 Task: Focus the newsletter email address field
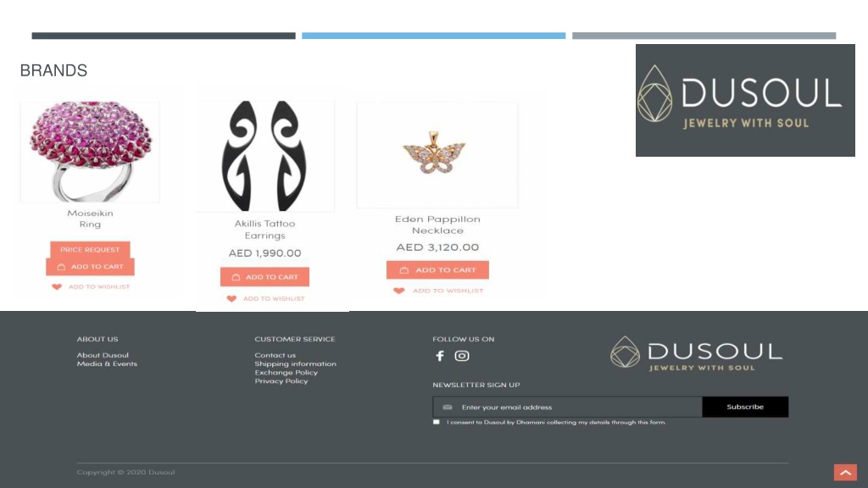coord(567,407)
